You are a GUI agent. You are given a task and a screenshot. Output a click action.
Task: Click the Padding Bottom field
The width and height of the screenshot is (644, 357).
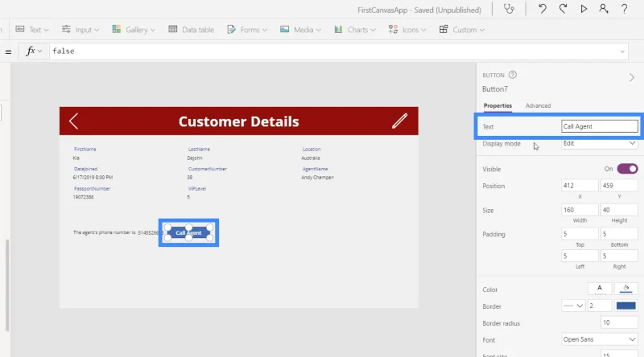click(x=619, y=234)
